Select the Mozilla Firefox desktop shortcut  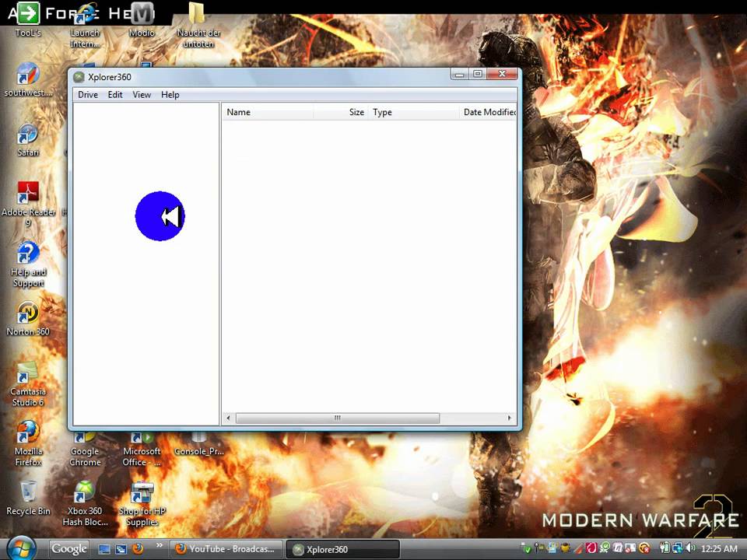pyautogui.click(x=28, y=444)
